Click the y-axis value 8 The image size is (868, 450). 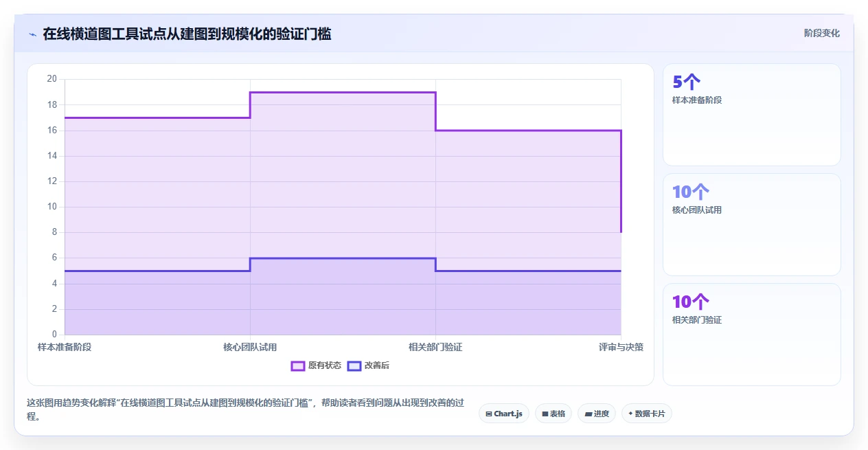coord(55,232)
